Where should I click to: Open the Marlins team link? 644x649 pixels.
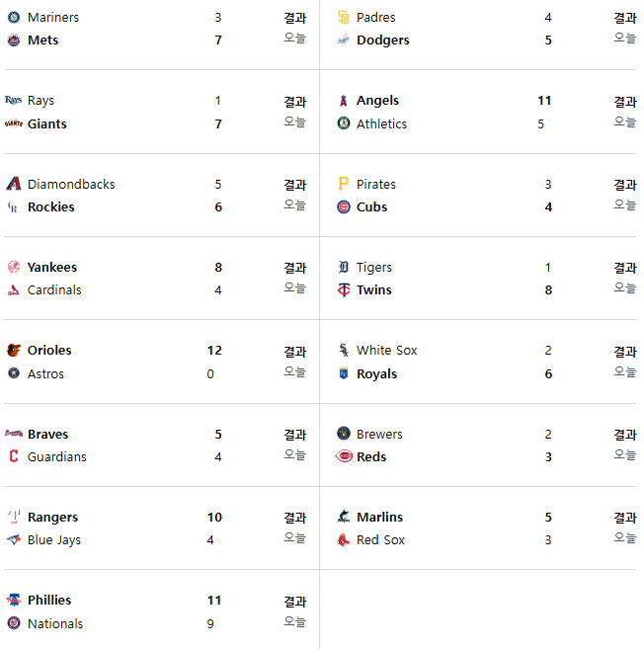pyautogui.click(x=380, y=517)
